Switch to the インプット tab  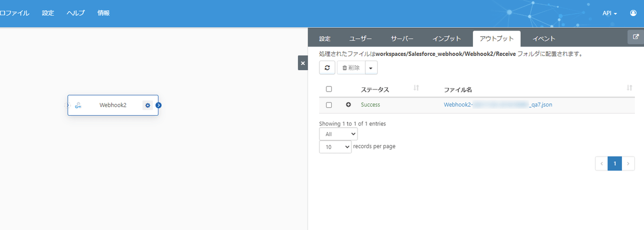(447, 39)
